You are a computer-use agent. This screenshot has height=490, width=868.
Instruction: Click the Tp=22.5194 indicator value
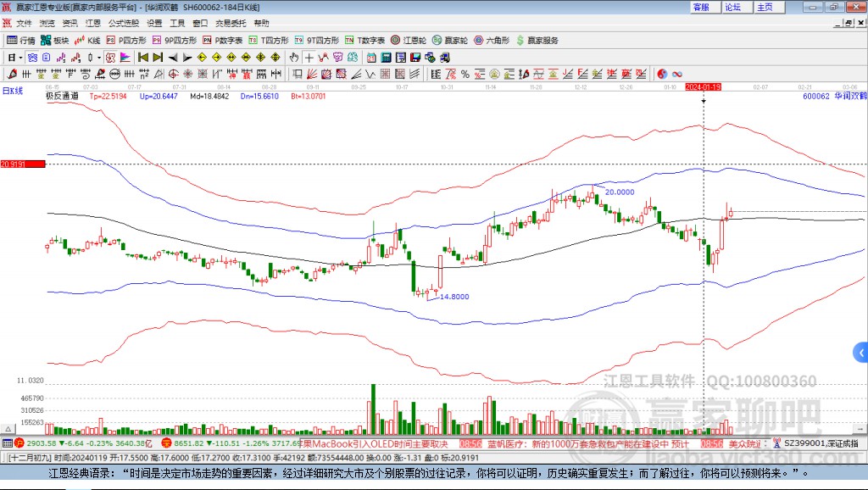click(108, 96)
